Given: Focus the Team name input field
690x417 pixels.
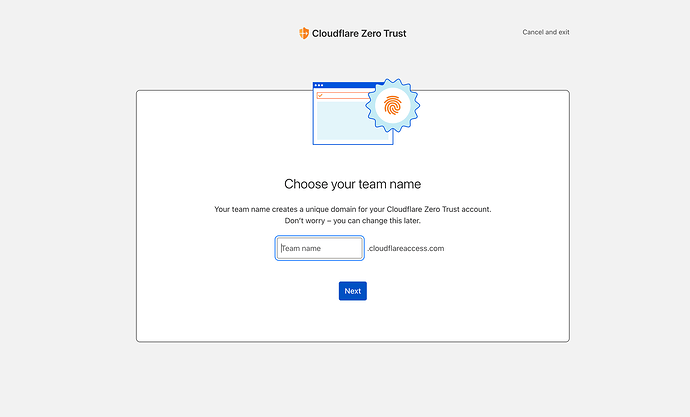Looking at the screenshot, I should [319, 248].
